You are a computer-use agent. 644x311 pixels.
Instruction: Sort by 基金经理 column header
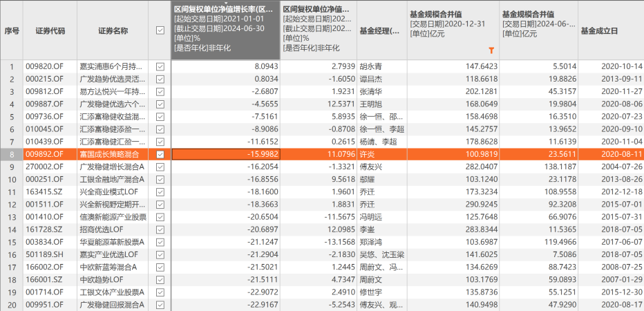tap(382, 30)
